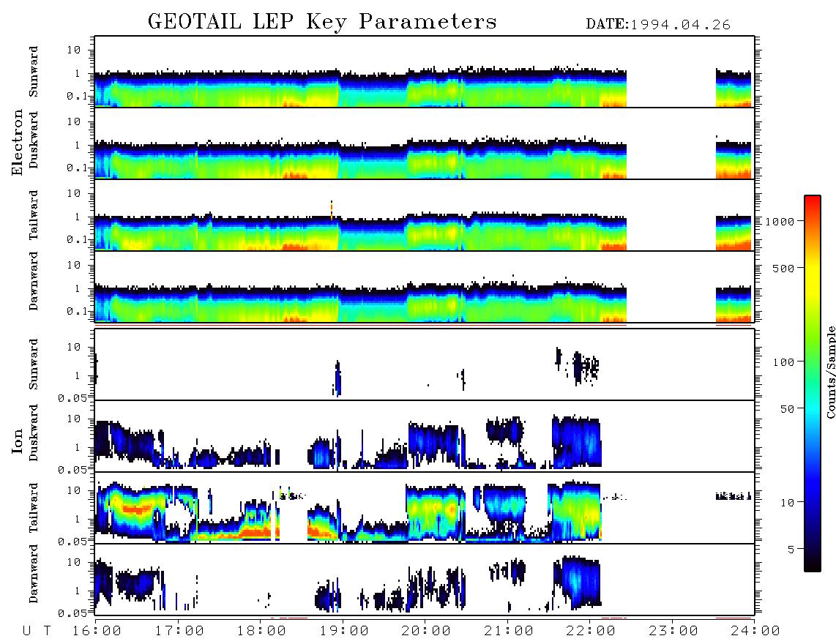The image size is (836, 644).
Task: Click the Ion Tailward spectrogram panel
Action: (425, 508)
